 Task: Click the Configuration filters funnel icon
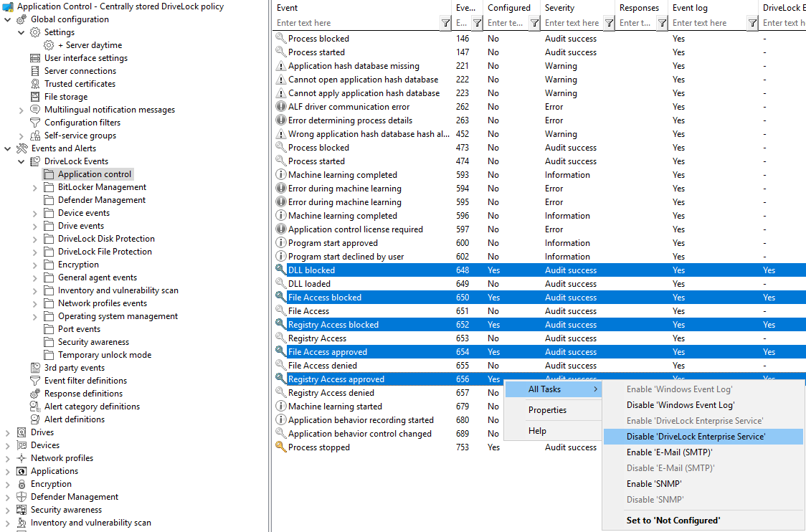[x=35, y=123]
